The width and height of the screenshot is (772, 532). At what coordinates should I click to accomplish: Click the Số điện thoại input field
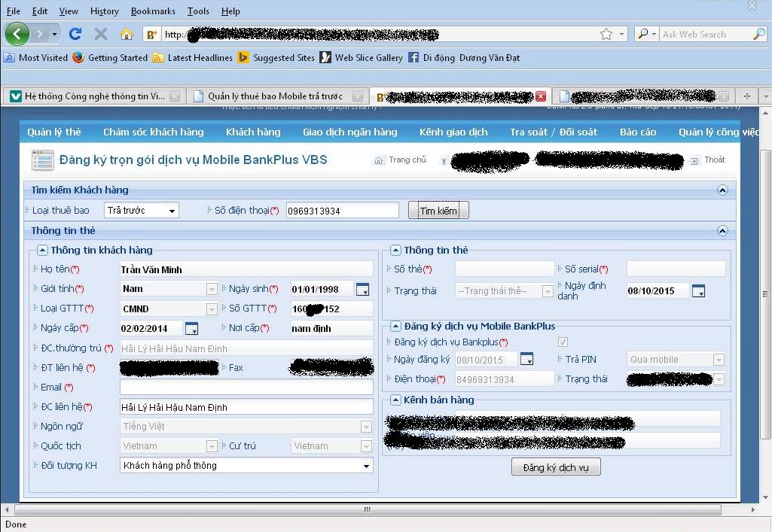(342, 211)
